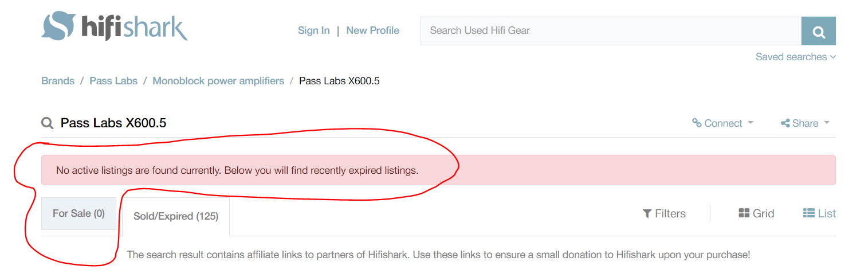Open the Sign In link
The image size is (868, 277).
[x=313, y=30]
